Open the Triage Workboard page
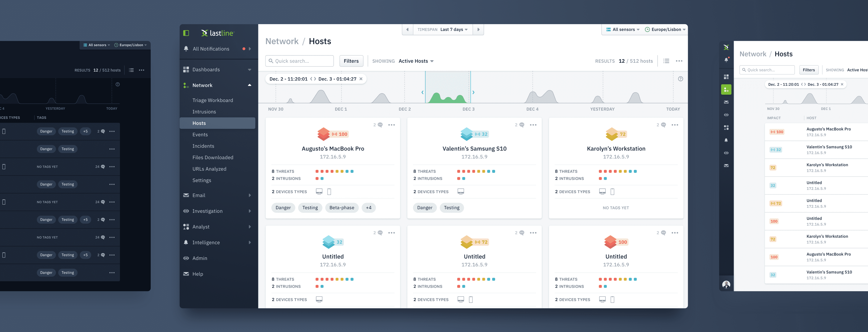Screen dimensions: 868x332 coord(213,100)
